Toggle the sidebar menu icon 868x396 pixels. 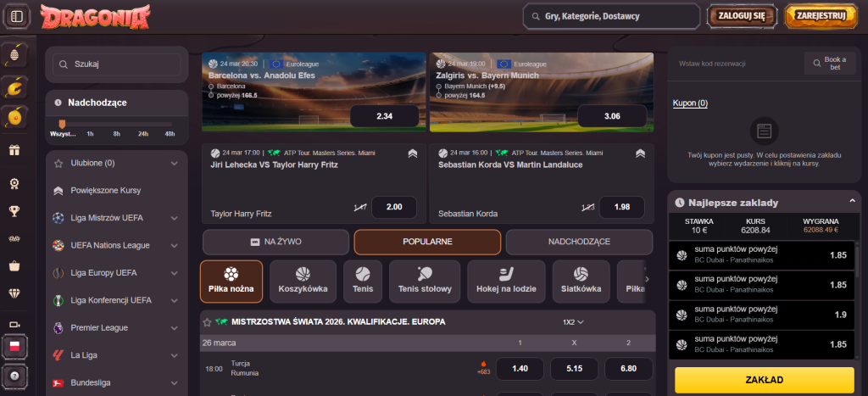pyautogui.click(x=17, y=16)
